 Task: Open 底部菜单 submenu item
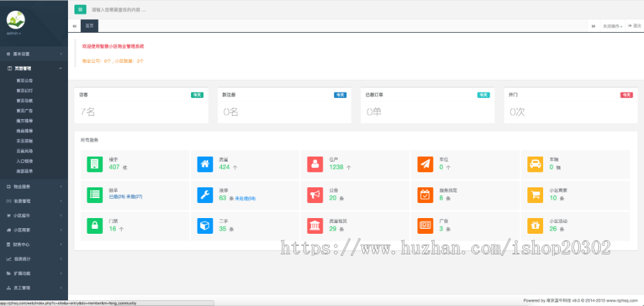coord(24,171)
